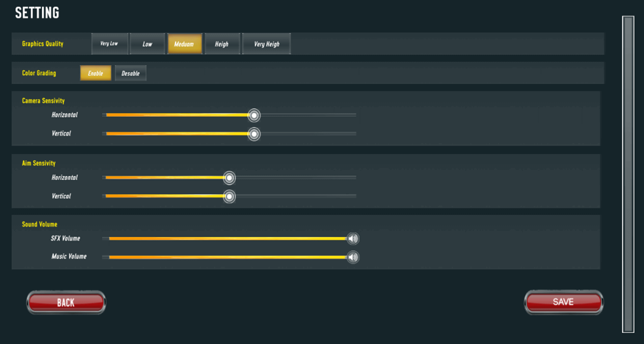Enable Color Grading

(x=96, y=73)
